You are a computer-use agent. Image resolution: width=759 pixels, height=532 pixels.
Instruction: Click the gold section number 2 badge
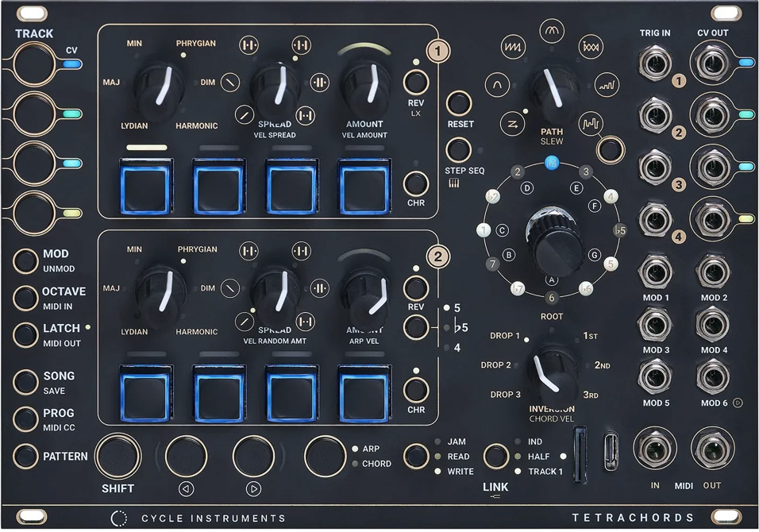coord(438,256)
